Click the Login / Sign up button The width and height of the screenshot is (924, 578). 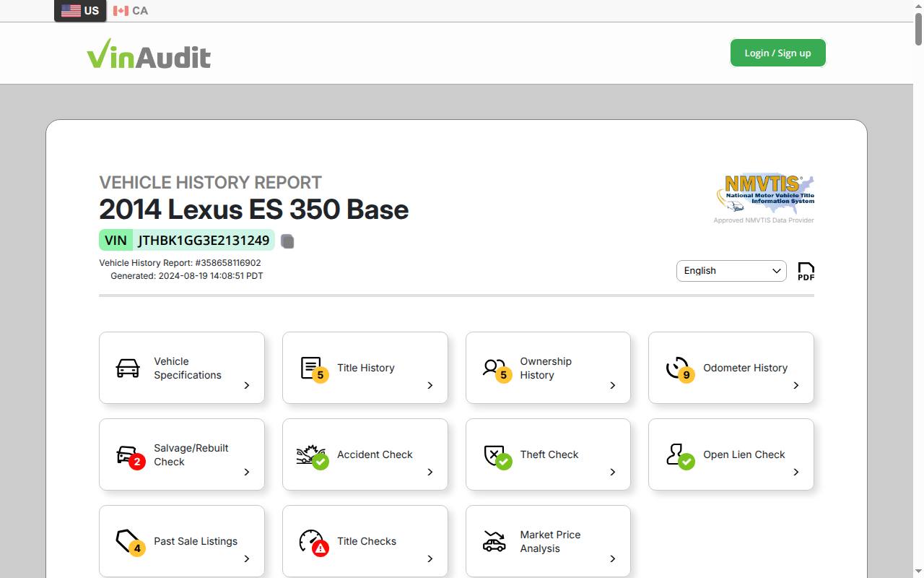777,53
